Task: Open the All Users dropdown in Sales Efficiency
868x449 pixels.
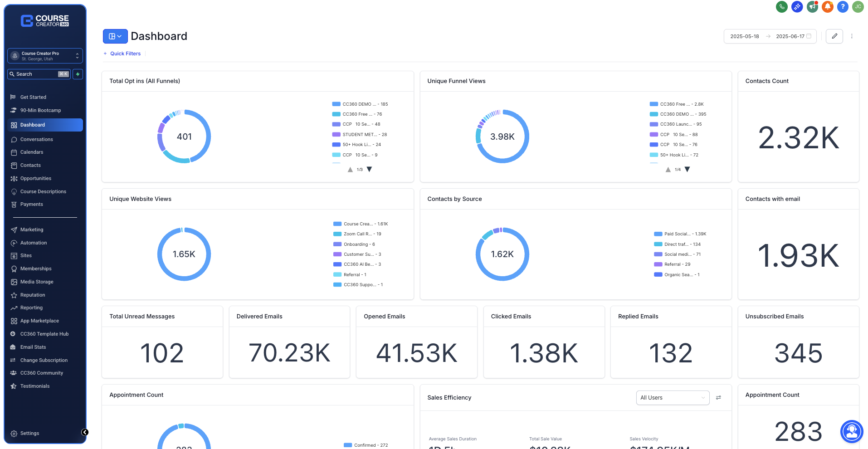Action: (673, 398)
